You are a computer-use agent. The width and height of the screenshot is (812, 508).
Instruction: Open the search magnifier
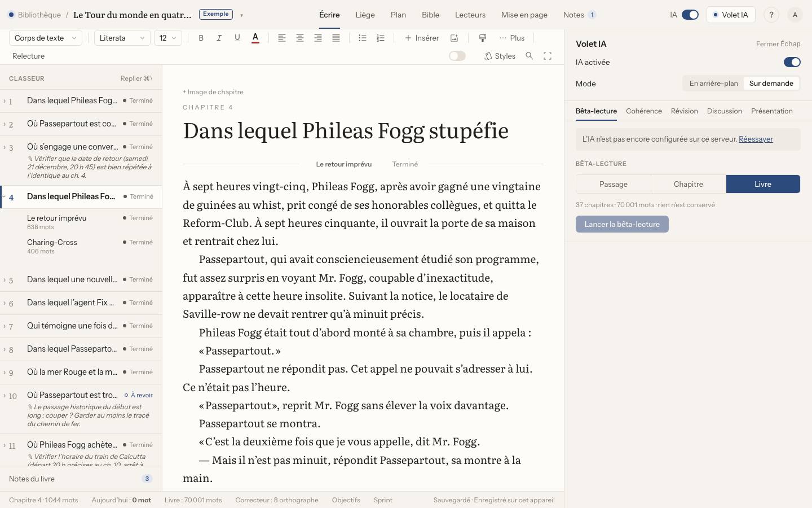(x=529, y=56)
